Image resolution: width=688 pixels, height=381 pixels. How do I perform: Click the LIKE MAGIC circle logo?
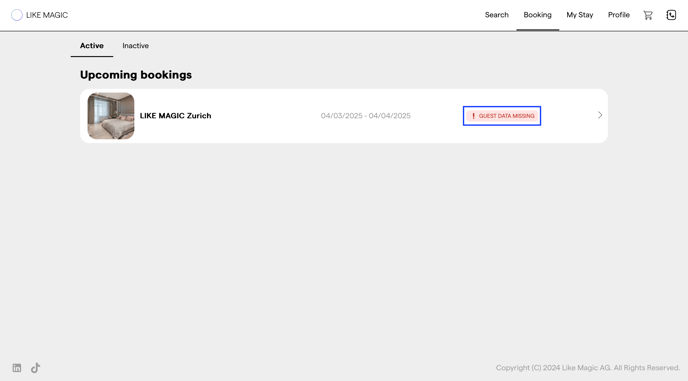click(17, 15)
